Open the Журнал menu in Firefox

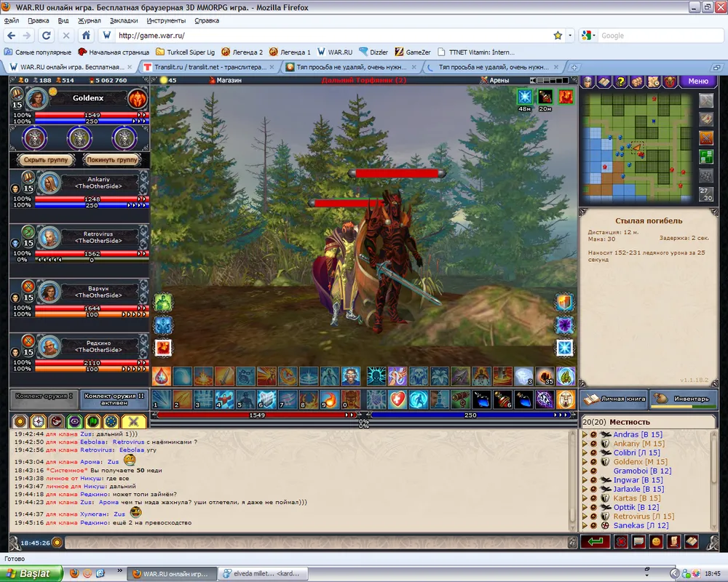(89, 20)
